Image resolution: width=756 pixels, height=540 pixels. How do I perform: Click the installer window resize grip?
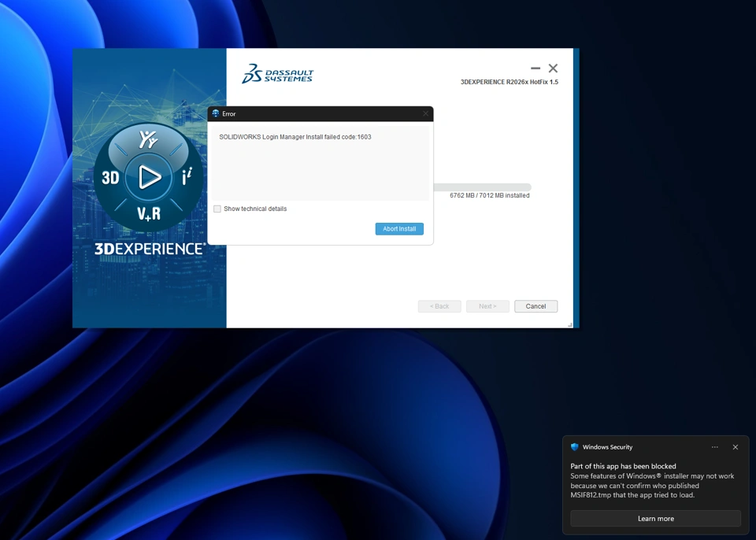click(570, 325)
